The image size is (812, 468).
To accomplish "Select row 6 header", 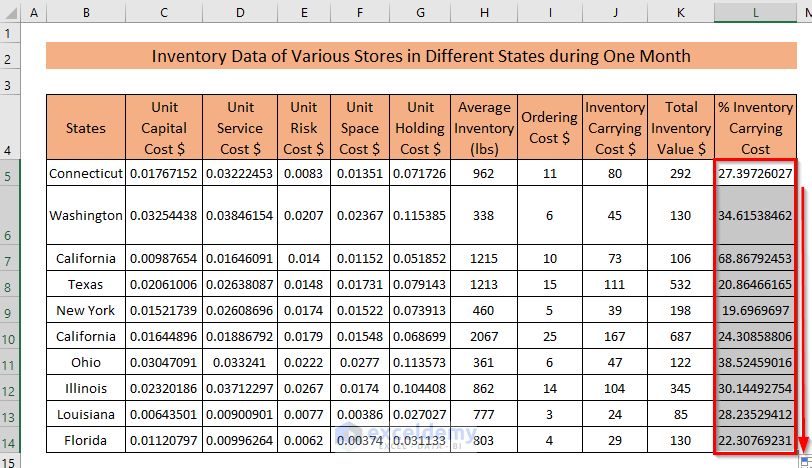I will coord(10,215).
